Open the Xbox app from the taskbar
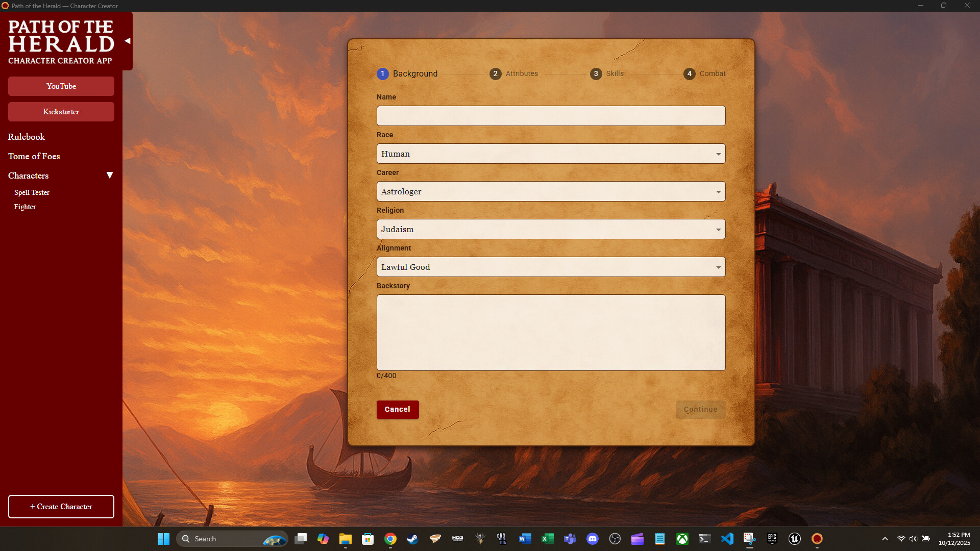 click(682, 539)
